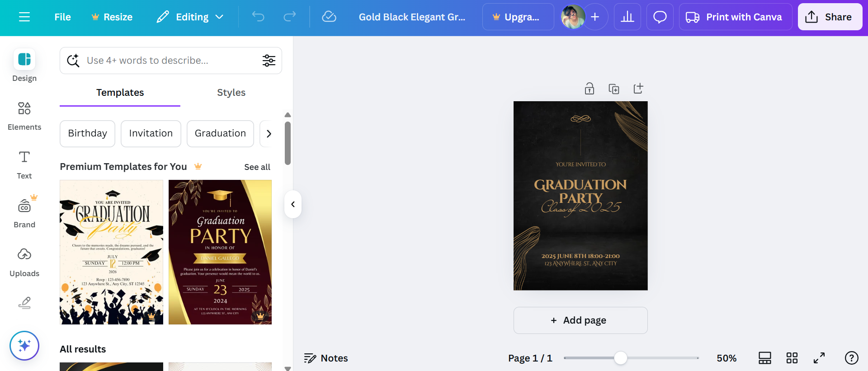Open the Draw tool in sidebar

(x=24, y=302)
